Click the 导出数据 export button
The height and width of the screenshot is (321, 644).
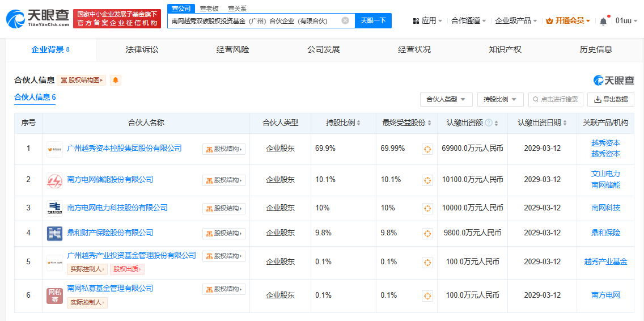(x=611, y=99)
